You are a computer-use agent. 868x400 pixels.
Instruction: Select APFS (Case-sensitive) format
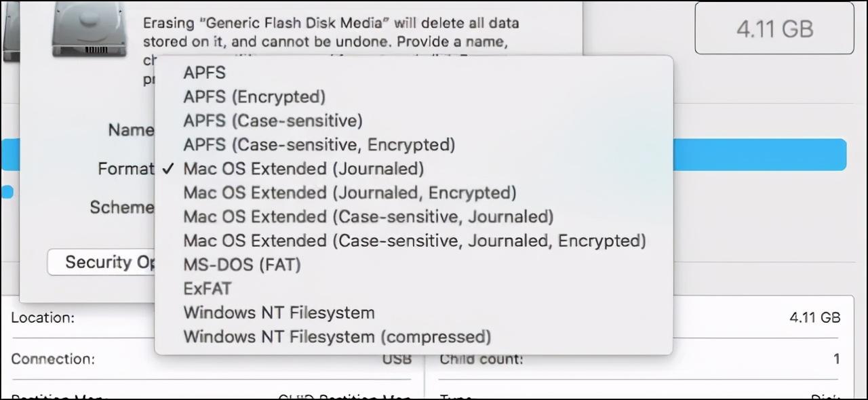click(x=273, y=121)
